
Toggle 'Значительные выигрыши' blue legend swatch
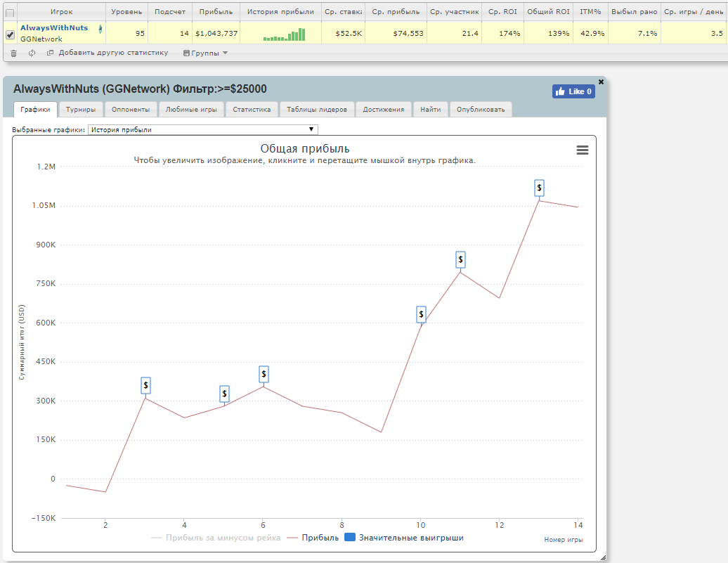pos(350,538)
